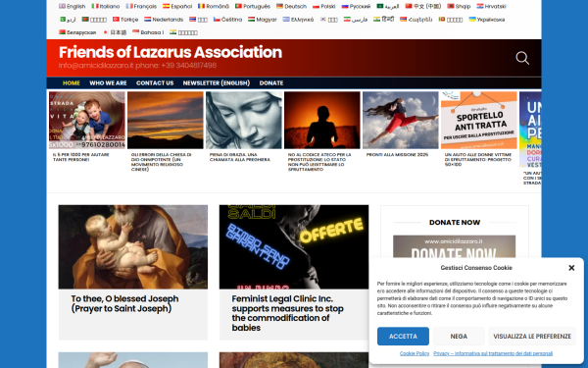This screenshot has height=368, width=588.
Task: Click VISUALIZZA LE PREFERENZE button
Action: pyautogui.click(x=532, y=336)
